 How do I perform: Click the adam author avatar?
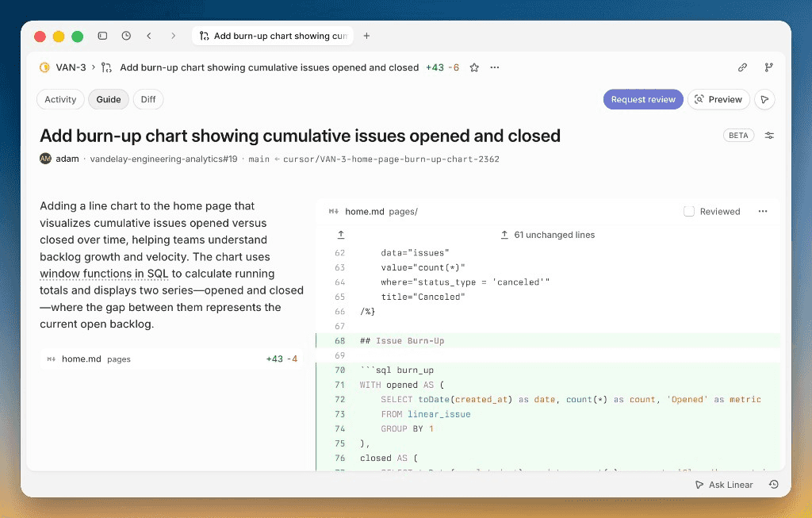[45, 159]
